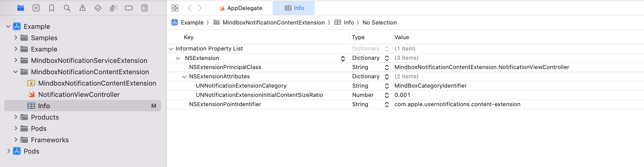Collapse the NSExtension dictionary row
This screenshot has height=167, width=644.
tap(178, 58)
